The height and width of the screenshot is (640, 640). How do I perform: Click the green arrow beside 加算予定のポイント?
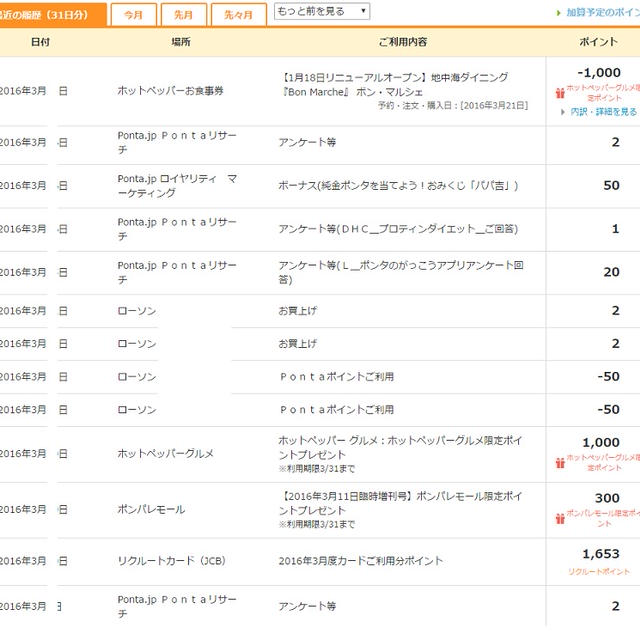(x=559, y=13)
